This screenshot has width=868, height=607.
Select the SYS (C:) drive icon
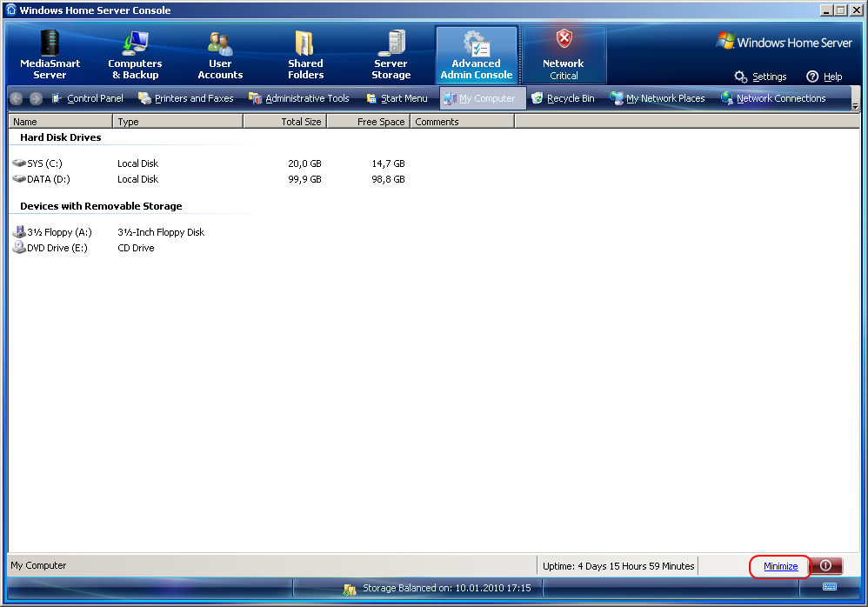(x=19, y=163)
